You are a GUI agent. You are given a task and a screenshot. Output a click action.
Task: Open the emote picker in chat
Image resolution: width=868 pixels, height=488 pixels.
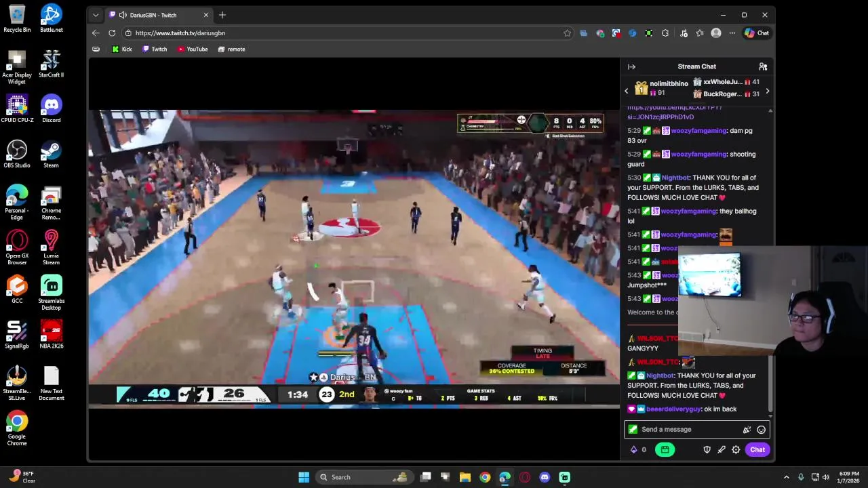tap(761, 429)
